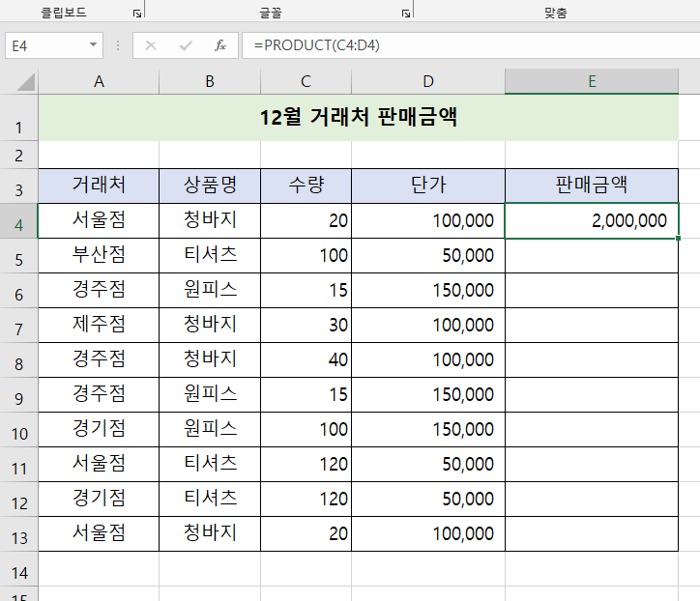Select row 6 header
The height and width of the screenshot is (601, 700).
pos(18,291)
